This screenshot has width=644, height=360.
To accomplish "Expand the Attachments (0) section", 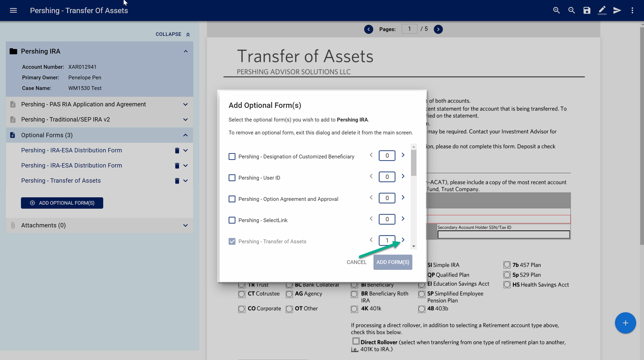I will (x=185, y=225).
